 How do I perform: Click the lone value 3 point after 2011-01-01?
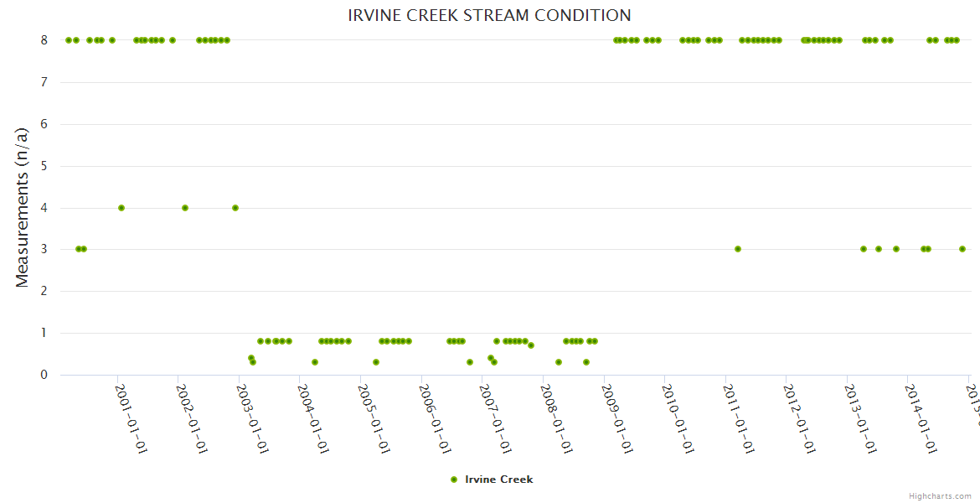738,249
